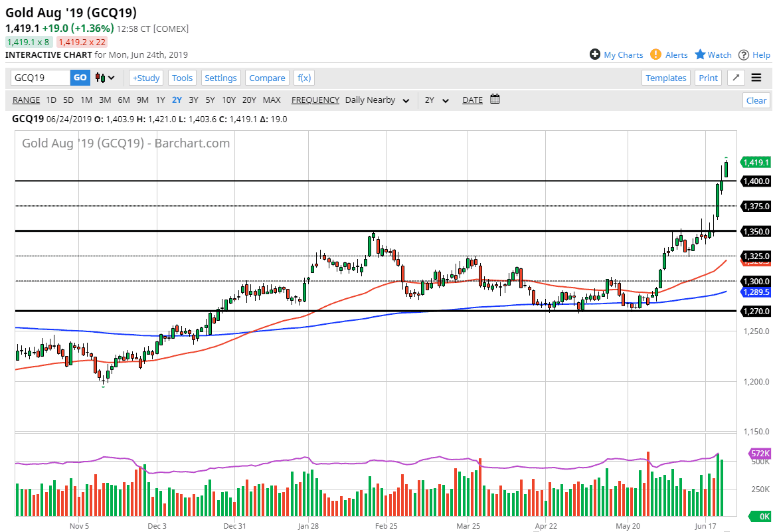Expand chart to full screen with arrow icon
Viewport: 773px width, 532px height.
(736, 78)
